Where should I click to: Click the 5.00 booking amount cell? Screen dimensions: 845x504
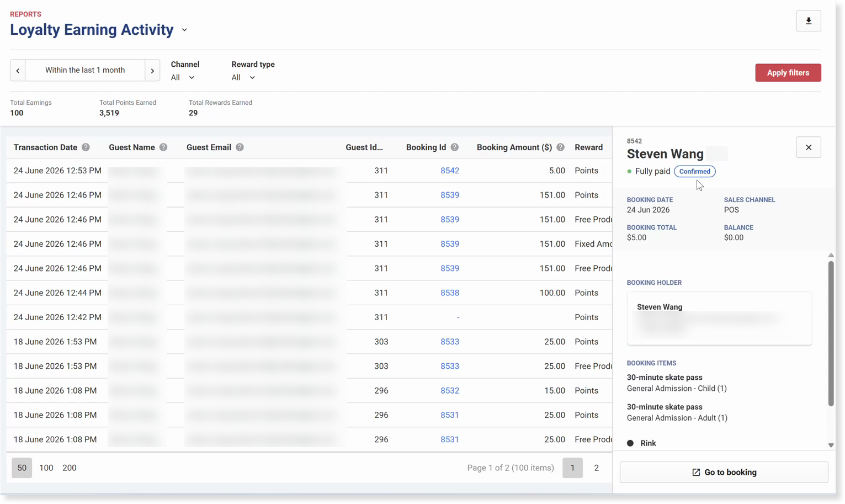(x=557, y=171)
